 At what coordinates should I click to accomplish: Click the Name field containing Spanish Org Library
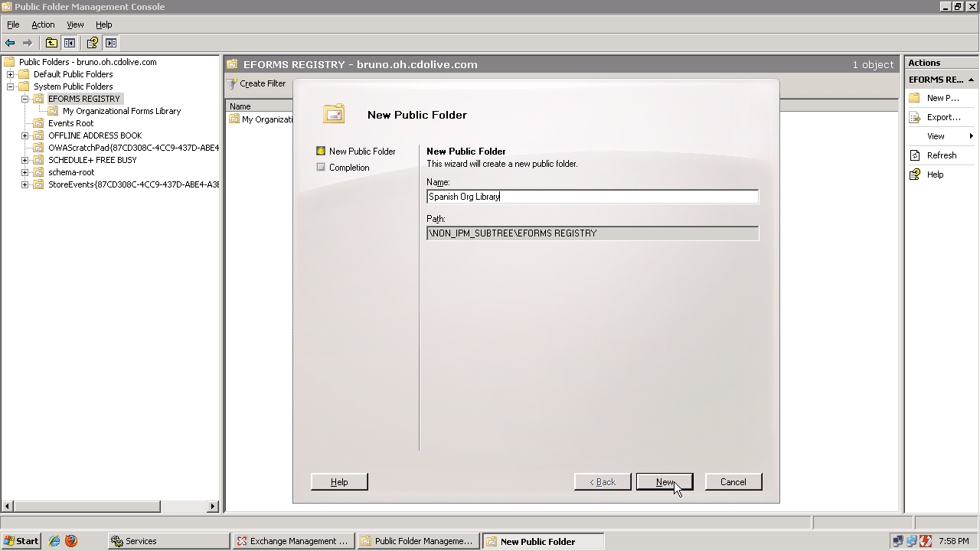tap(593, 197)
